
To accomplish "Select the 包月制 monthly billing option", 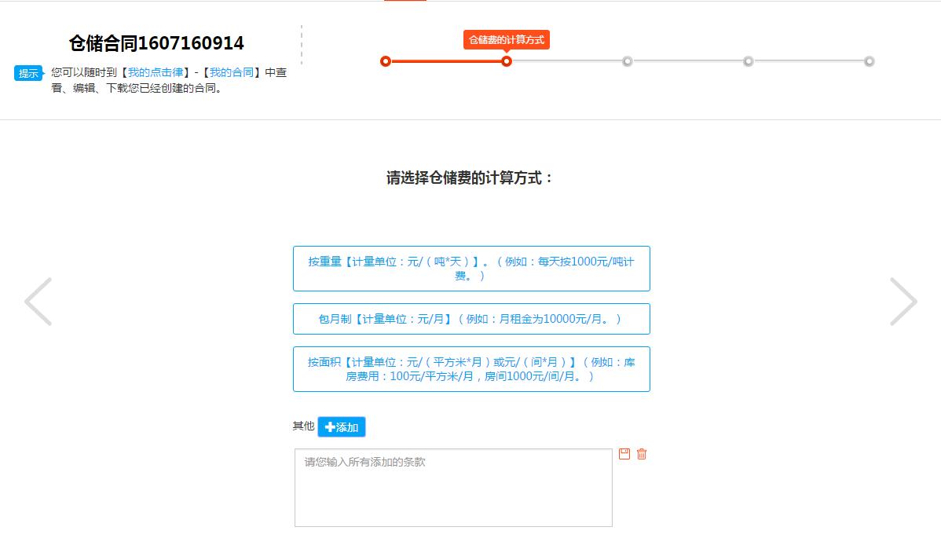I will pyautogui.click(x=471, y=319).
